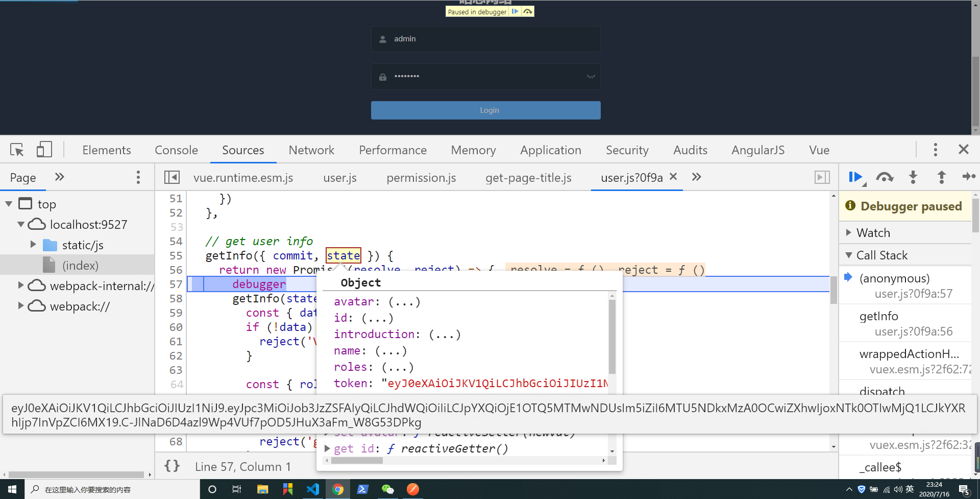Select the wrappedActionH... call stack frame
Screen dimensions: 980x499
pyautogui.click(x=905, y=361)
